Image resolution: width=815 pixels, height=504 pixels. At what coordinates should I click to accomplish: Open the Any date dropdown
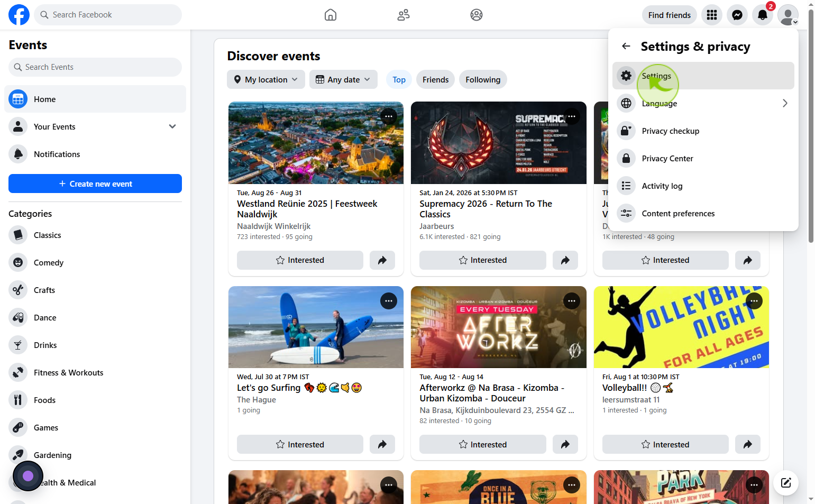point(343,79)
